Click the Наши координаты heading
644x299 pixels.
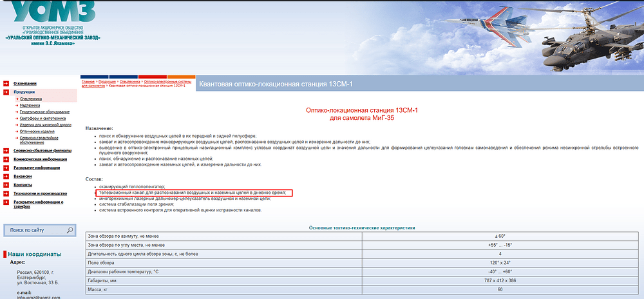[35, 255]
